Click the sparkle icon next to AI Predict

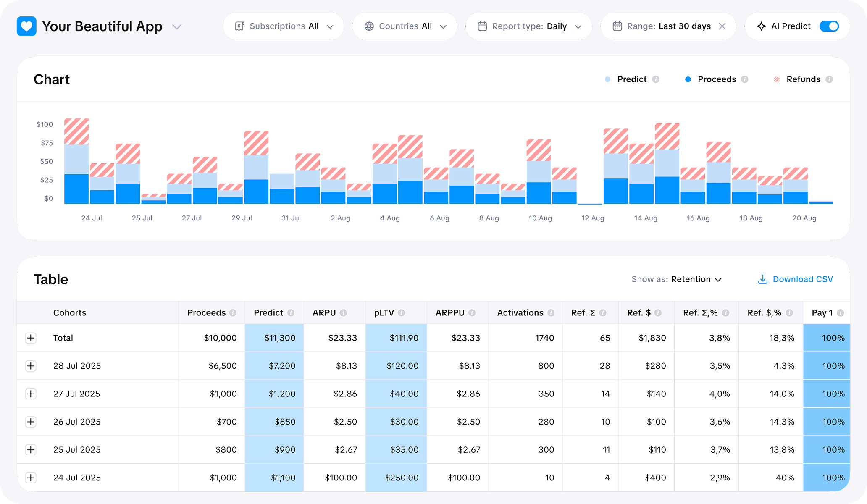click(x=761, y=26)
